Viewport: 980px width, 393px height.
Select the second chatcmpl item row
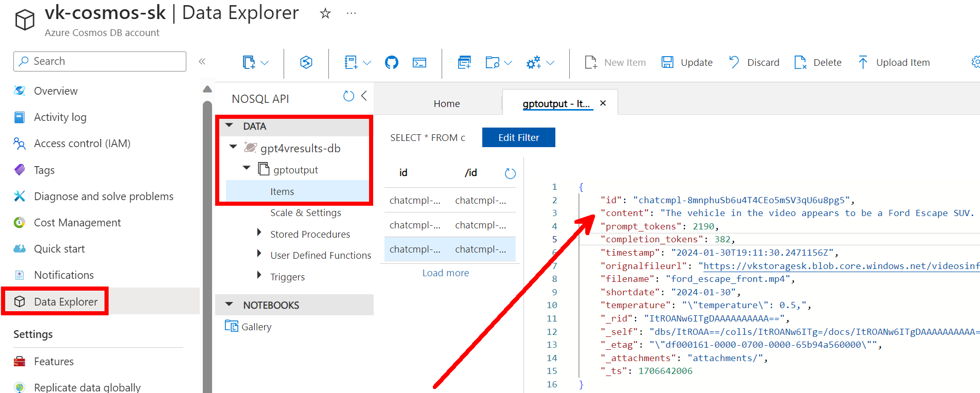point(450,225)
